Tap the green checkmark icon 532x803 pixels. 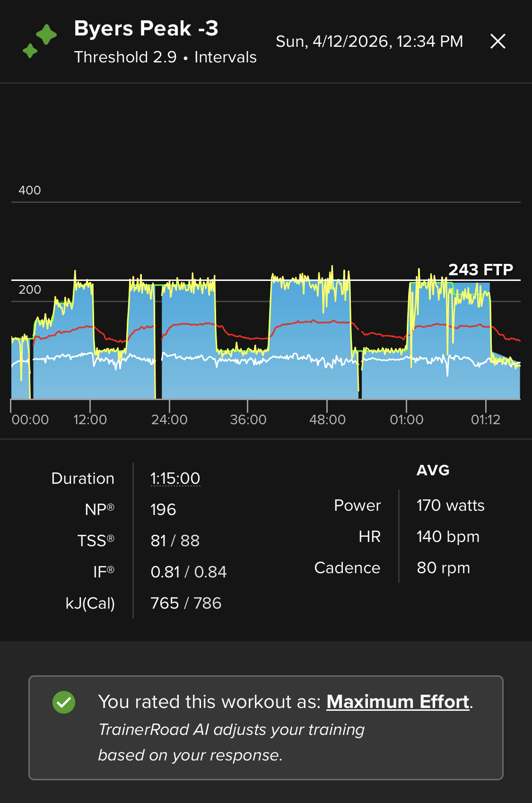(64, 702)
